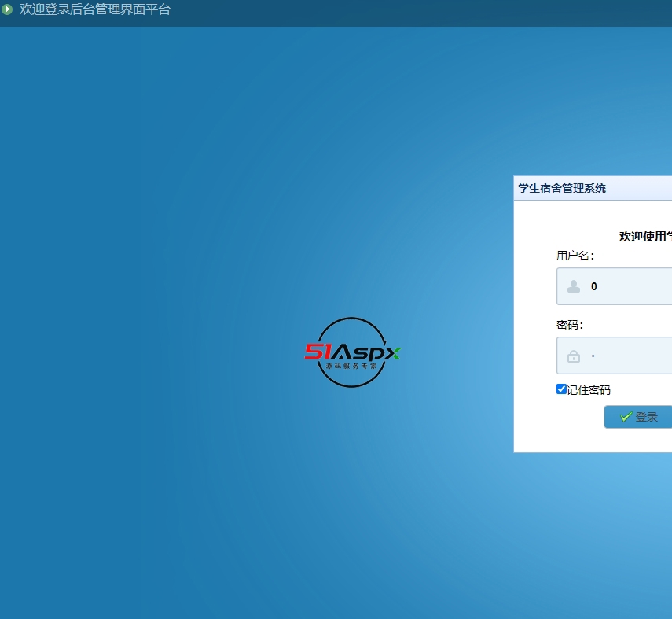Click the 用户名 field label
The height and width of the screenshot is (619, 672).
click(x=573, y=256)
